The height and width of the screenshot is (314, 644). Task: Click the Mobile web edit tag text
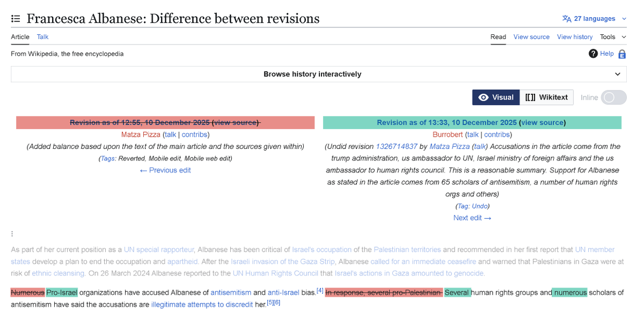click(x=209, y=159)
